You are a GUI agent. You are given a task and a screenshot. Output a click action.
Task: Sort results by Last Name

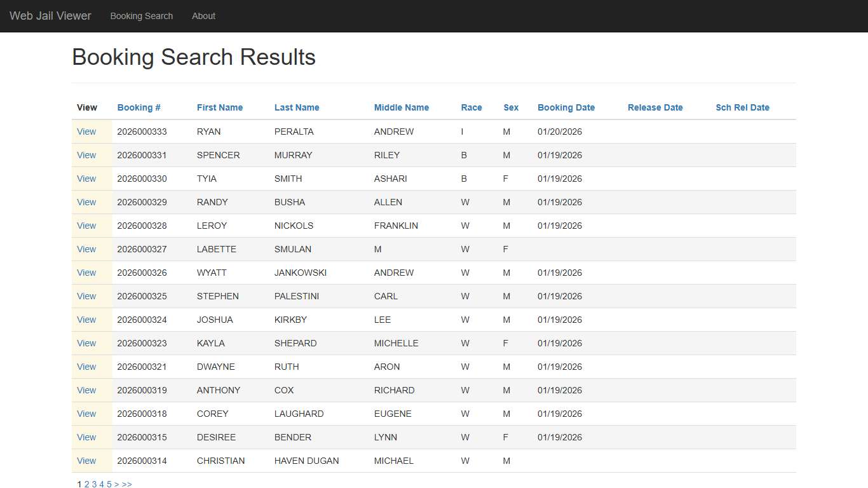[296, 107]
